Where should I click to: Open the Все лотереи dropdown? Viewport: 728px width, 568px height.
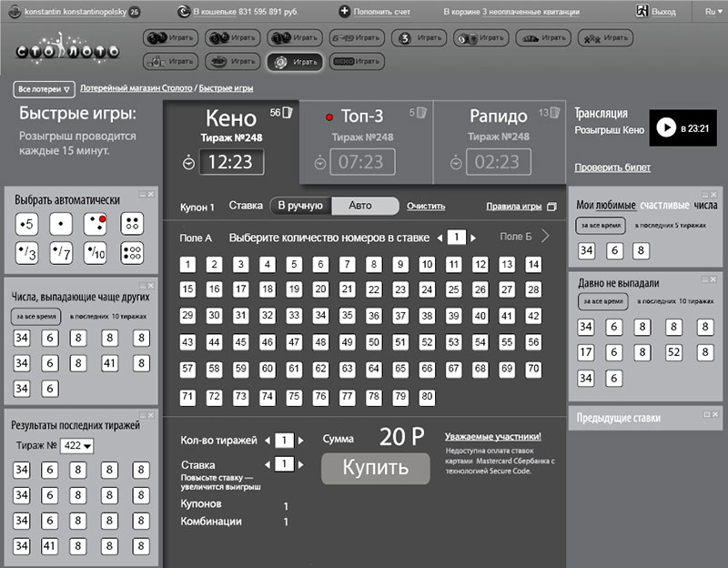(x=43, y=89)
